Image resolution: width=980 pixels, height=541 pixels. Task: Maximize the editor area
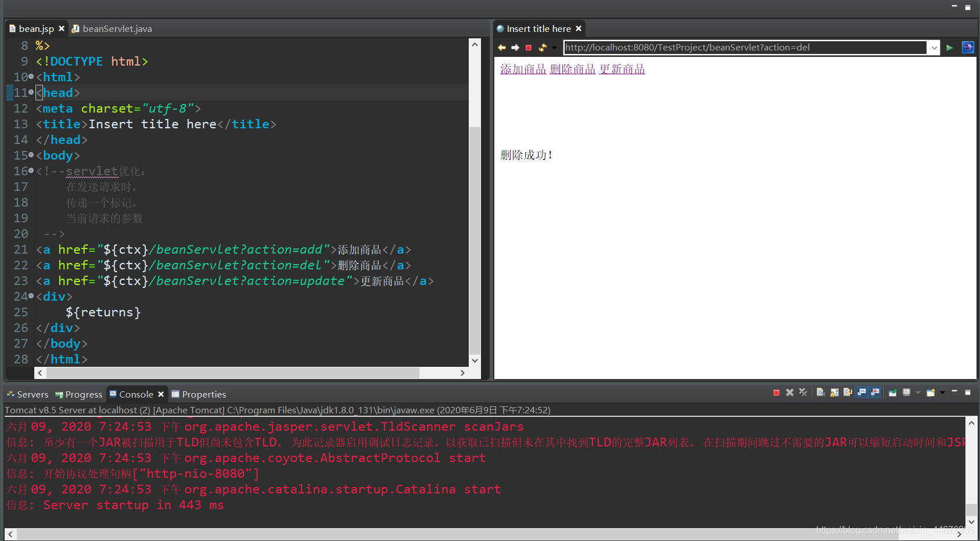(x=968, y=7)
